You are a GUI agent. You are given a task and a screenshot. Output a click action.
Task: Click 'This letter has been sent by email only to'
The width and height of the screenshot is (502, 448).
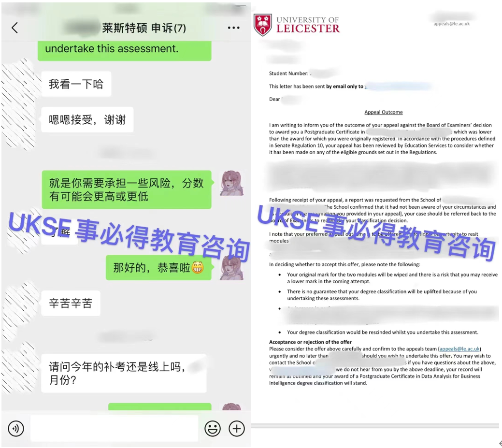(316, 86)
